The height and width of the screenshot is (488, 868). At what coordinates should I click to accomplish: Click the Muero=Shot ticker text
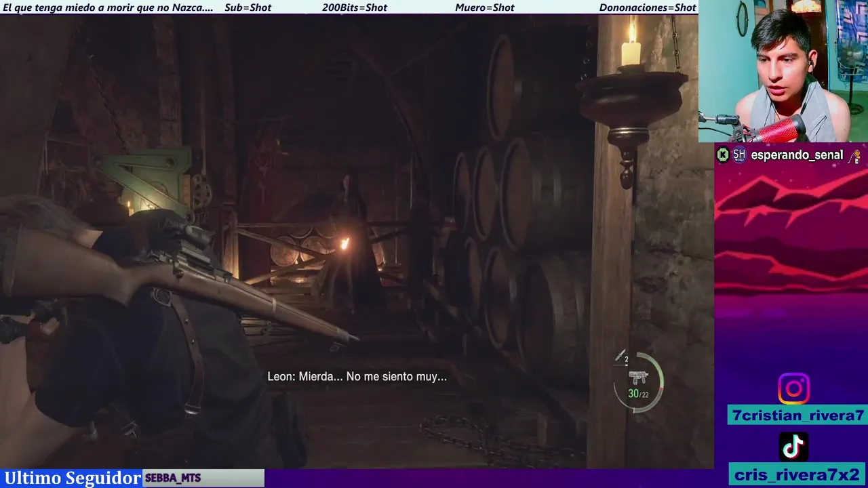tap(485, 7)
